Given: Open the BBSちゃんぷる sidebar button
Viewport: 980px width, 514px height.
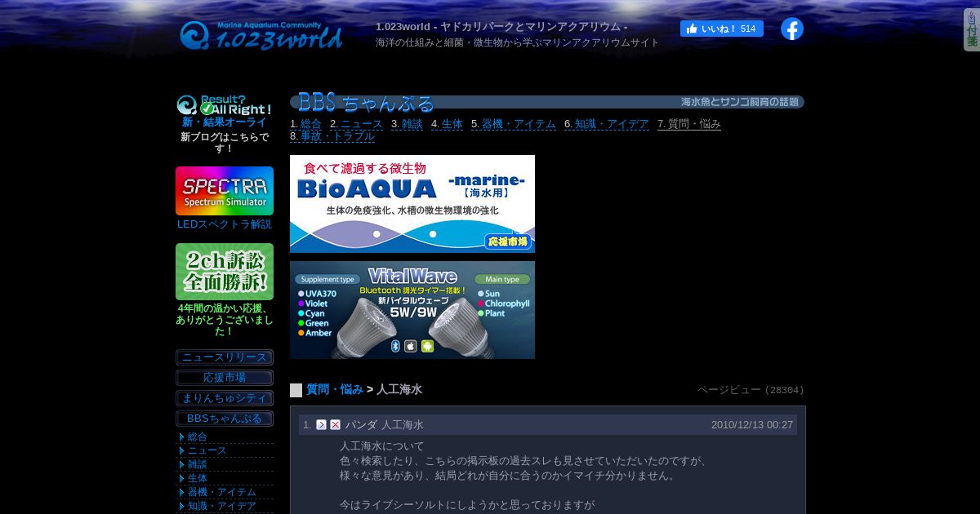Looking at the screenshot, I should [225, 419].
